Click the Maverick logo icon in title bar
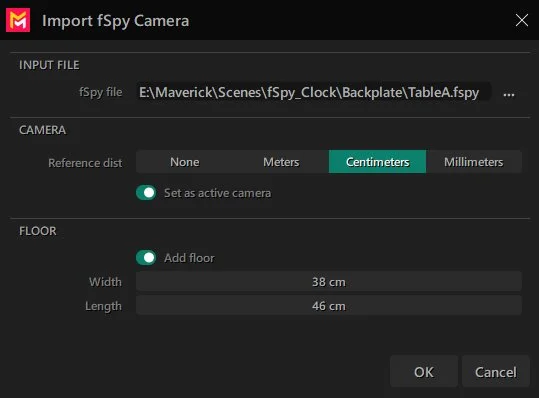 pyautogui.click(x=18, y=20)
